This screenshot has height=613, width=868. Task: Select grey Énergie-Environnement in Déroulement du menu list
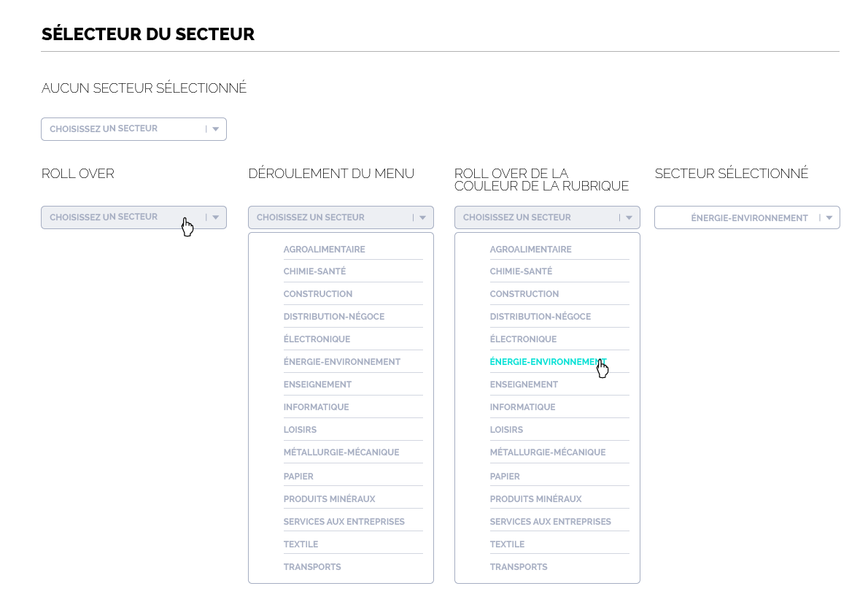[341, 362]
